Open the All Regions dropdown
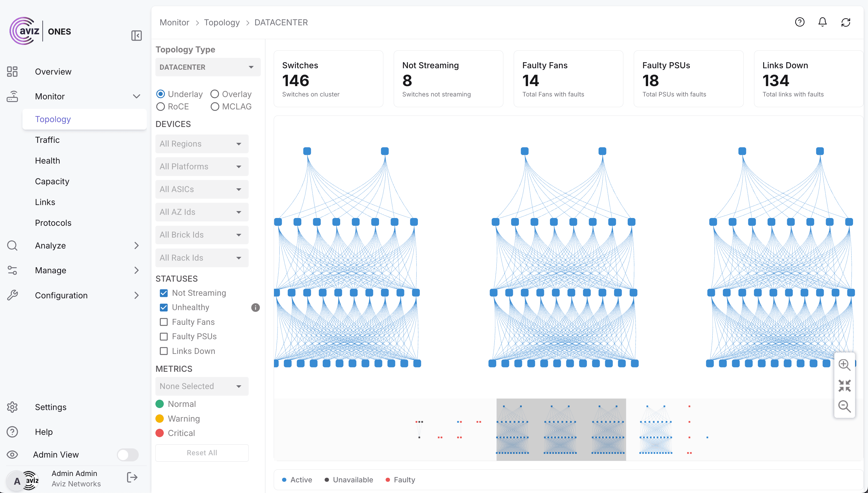Viewport: 868px width, 493px height. click(202, 144)
